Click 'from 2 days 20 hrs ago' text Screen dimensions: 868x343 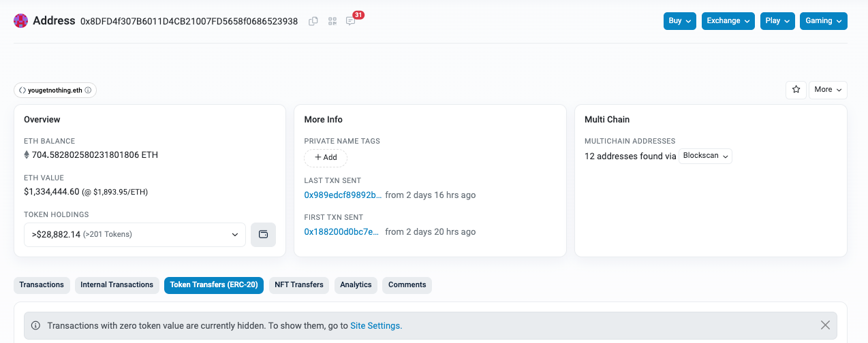pos(431,232)
